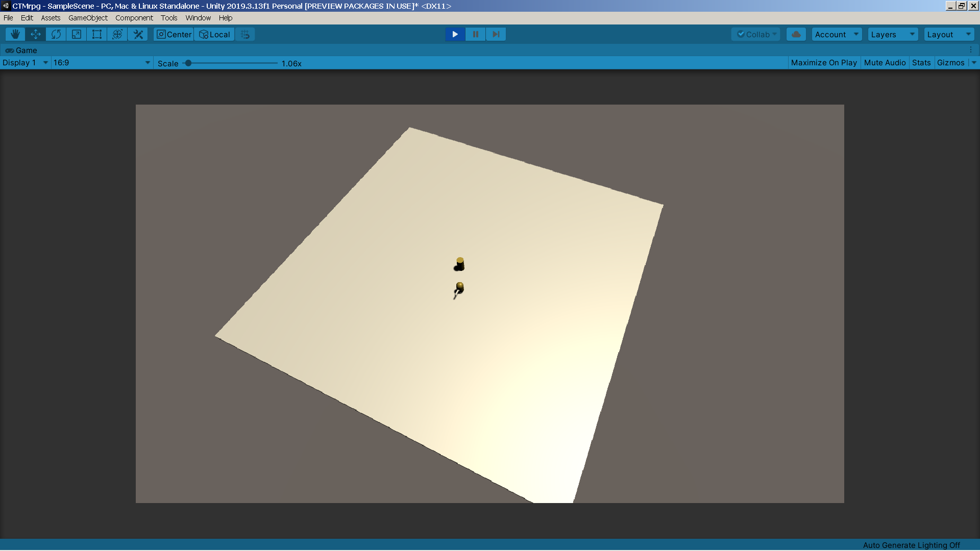
Task: Toggle Center pivot mode
Action: (x=174, y=34)
